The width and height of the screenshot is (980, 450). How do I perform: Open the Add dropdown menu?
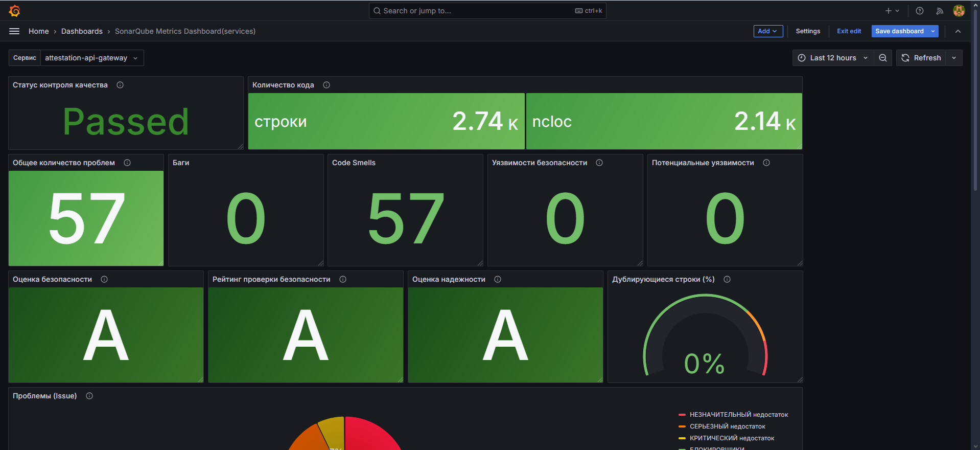[767, 31]
